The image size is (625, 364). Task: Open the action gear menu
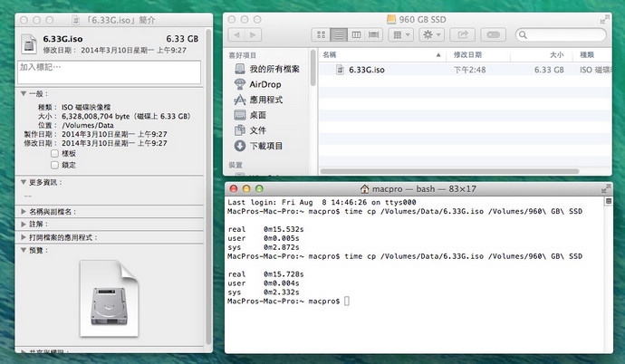[x=432, y=35]
